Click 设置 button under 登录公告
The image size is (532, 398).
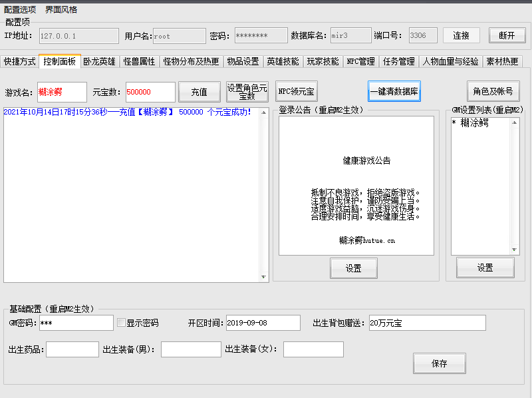(354, 268)
